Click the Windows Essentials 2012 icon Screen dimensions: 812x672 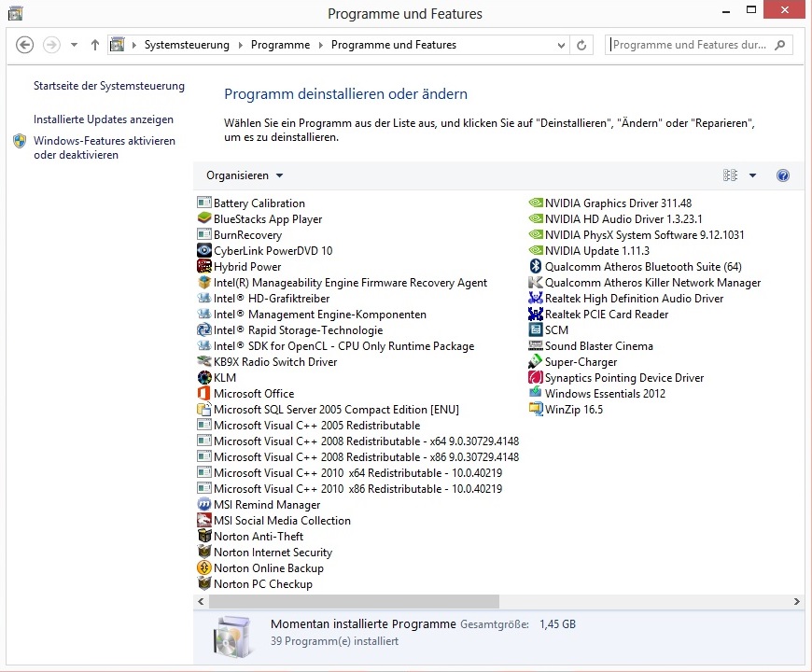(536, 393)
